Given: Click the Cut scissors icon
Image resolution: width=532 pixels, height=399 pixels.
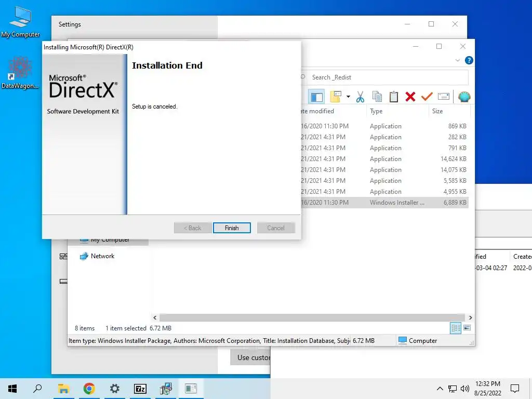Looking at the screenshot, I should 360,97.
